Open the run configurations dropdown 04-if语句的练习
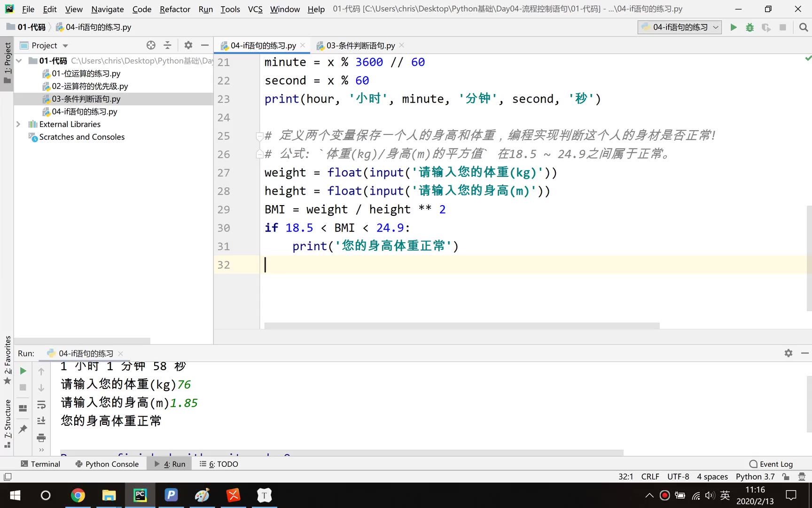Image resolution: width=812 pixels, height=508 pixels. click(x=679, y=27)
